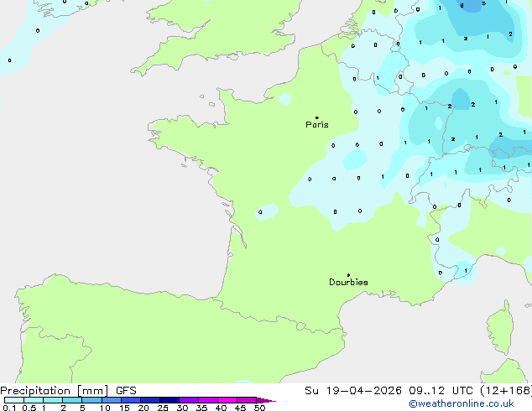Pick the 0.5–1 mm legend swatch
This screenshot has height=411, width=532.
pyautogui.click(x=34, y=400)
